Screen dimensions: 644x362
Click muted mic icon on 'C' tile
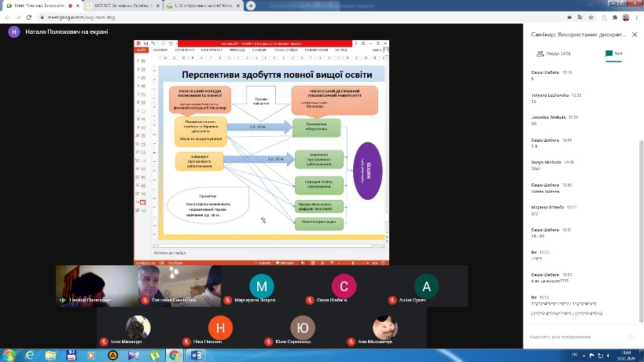click(310, 301)
